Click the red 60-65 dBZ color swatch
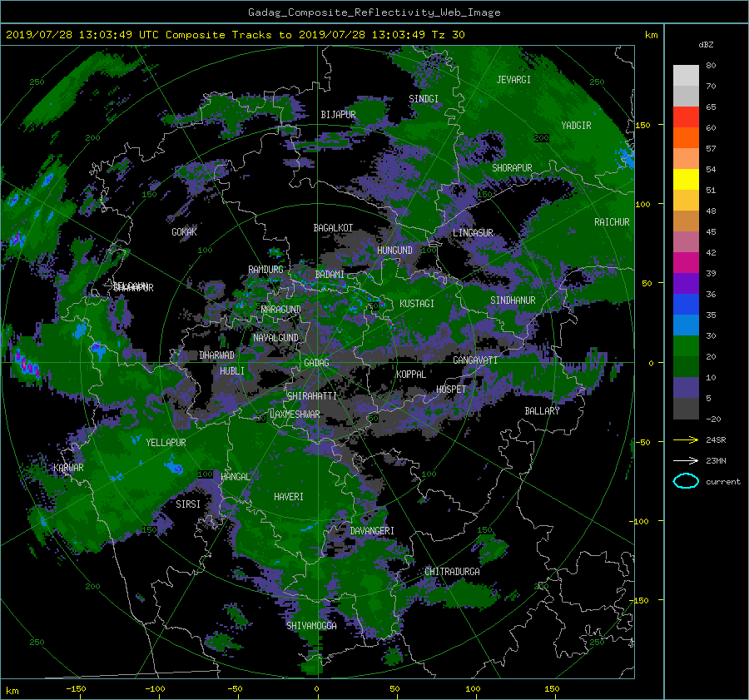Viewport: 749px width, 700px height. [686, 117]
